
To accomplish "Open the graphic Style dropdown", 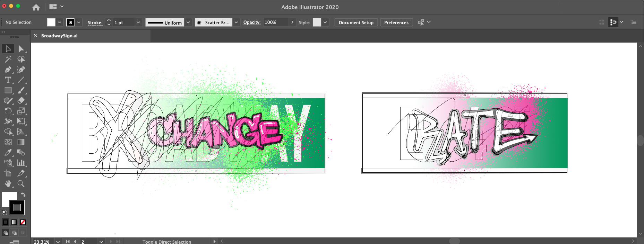I will 325,22.
